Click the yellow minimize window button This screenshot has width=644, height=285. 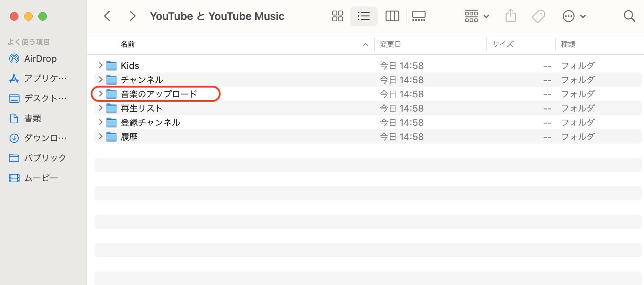pyautogui.click(x=28, y=16)
